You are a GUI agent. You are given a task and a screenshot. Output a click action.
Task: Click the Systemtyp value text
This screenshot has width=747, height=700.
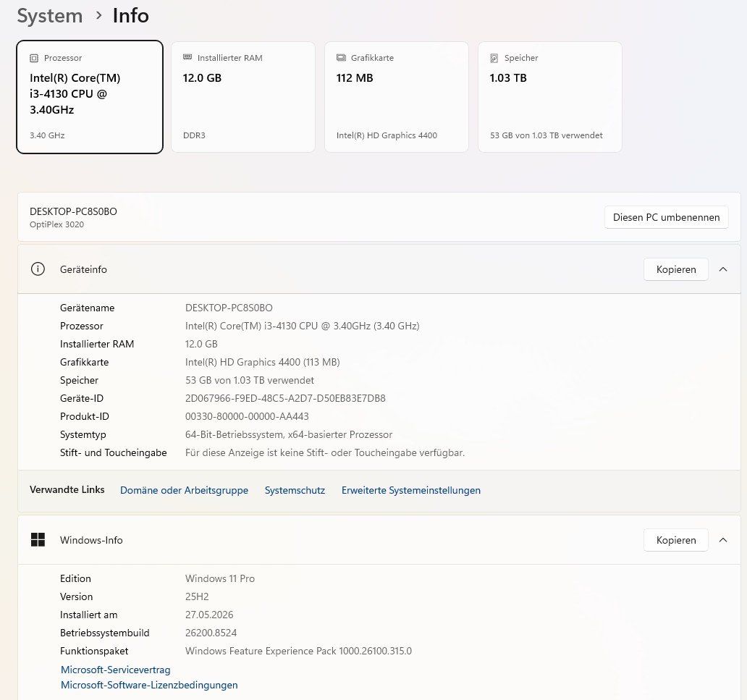click(x=289, y=434)
